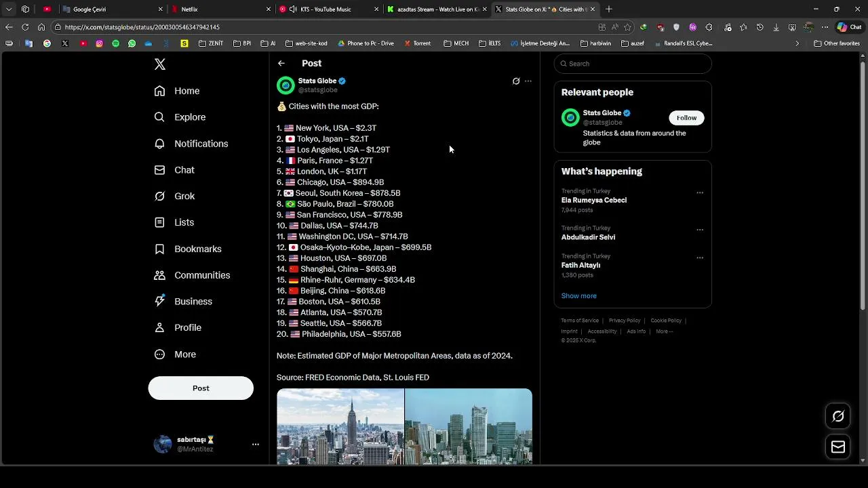Click the X logo in sidebar
The image size is (868, 488).
point(160,64)
